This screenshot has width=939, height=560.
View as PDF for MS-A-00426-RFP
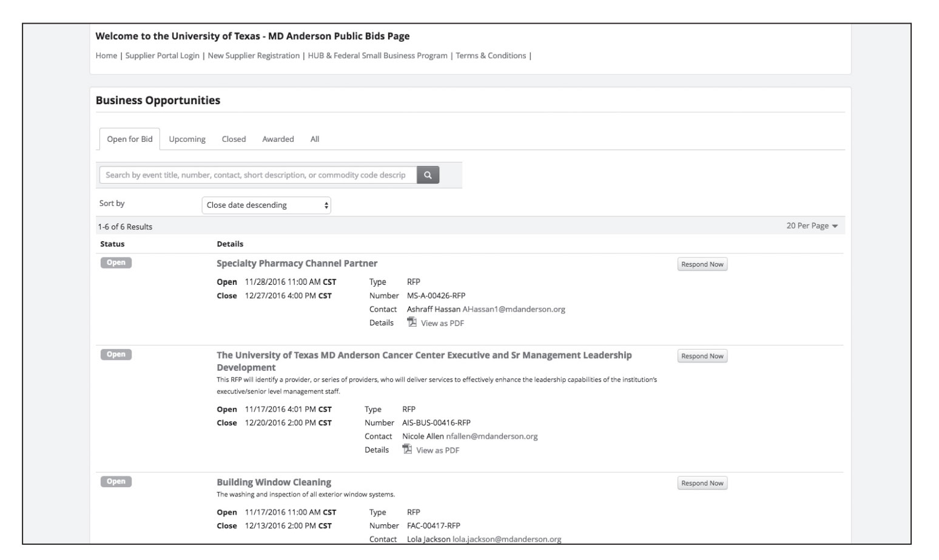tap(442, 323)
